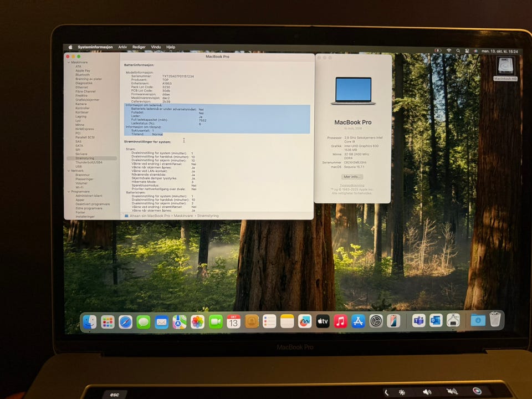Select Kamera in the sidebar
The width and height of the screenshot is (532, 399).
81,104
